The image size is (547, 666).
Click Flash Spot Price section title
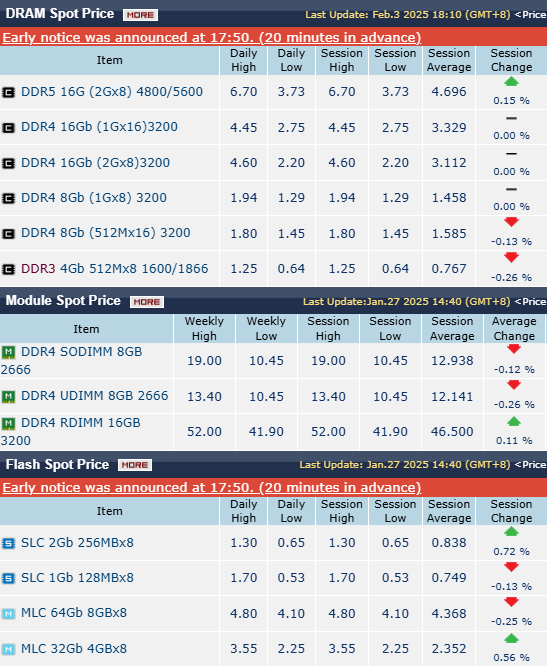pyautogui.click(x=57, y=464)
